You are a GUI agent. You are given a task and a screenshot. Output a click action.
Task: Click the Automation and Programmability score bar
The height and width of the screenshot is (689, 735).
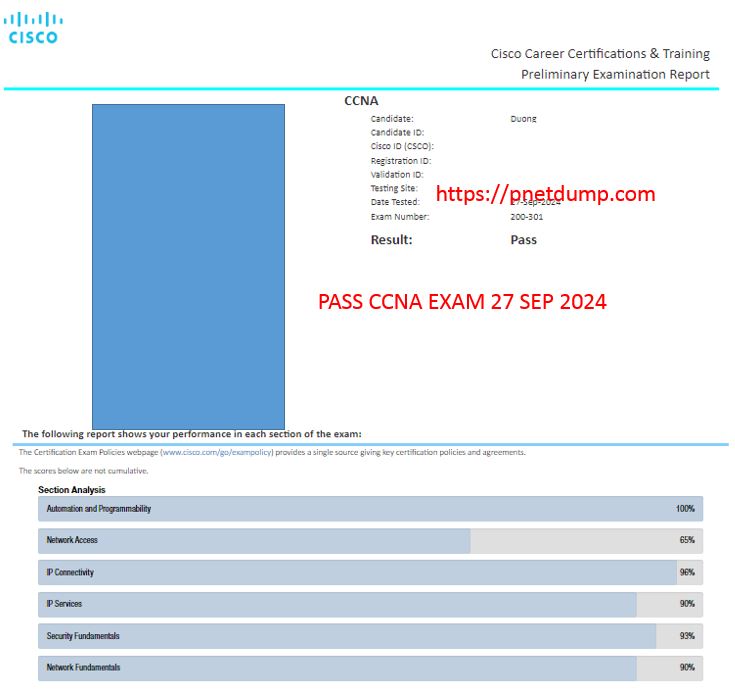coord(370,509)
